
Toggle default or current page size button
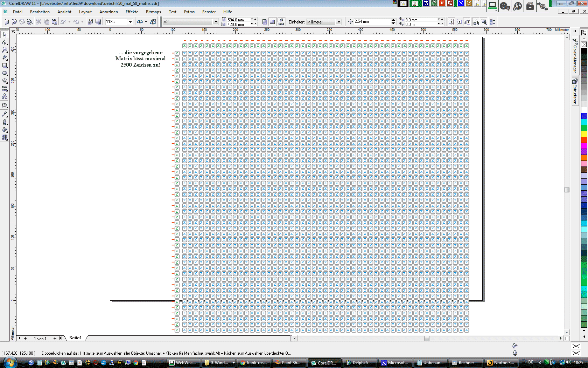coord(281,22)
